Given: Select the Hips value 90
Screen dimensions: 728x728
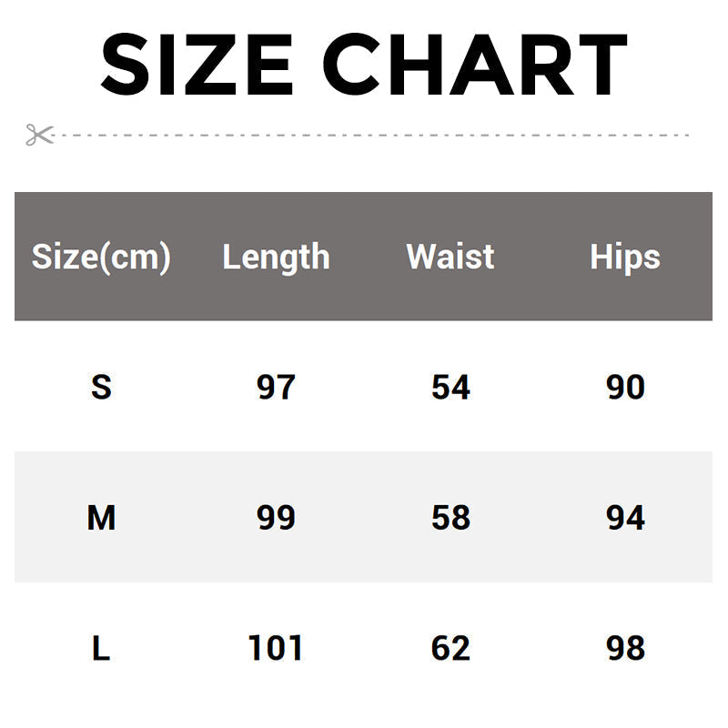Looking at the screenshot, I should click(x=625, y=387).
